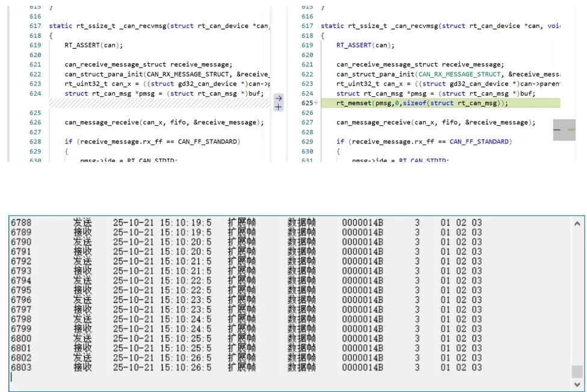587x392 pixels.
Task: Click the _can_recvmsg function name in right pane
Action: (x=414, y=26)
